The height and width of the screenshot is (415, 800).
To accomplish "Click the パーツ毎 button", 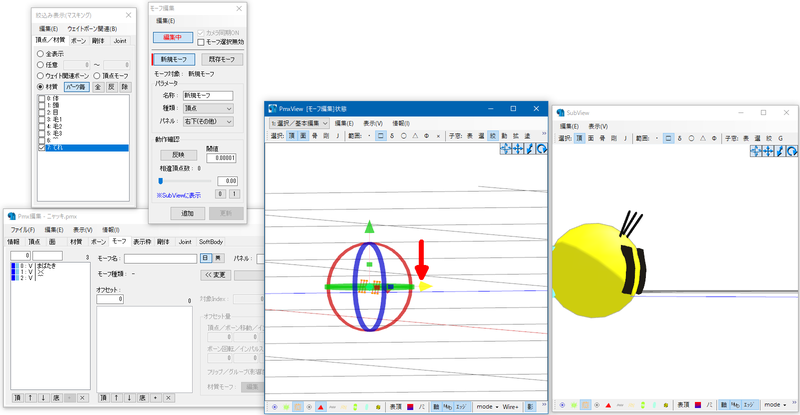I will click(77, 87).
